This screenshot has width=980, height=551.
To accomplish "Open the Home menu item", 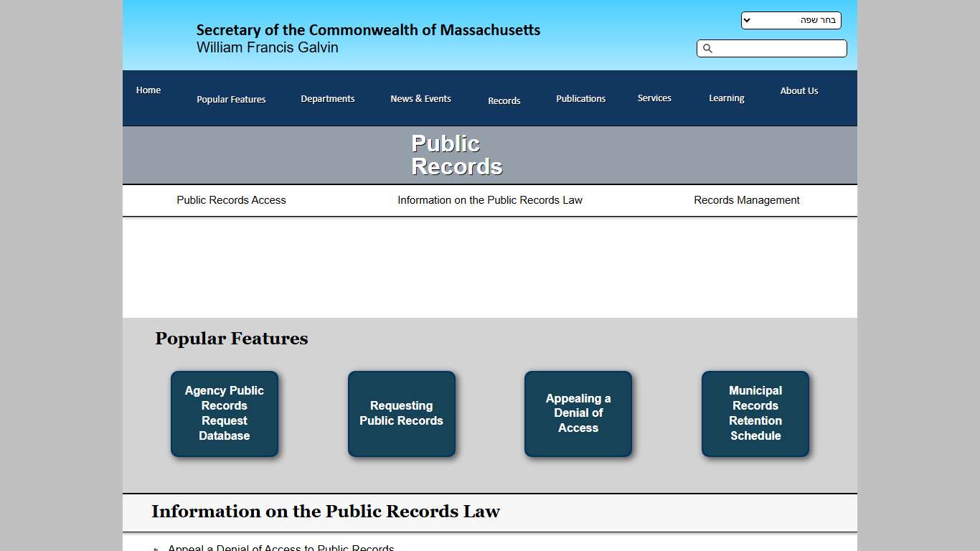I will (148, 90).
